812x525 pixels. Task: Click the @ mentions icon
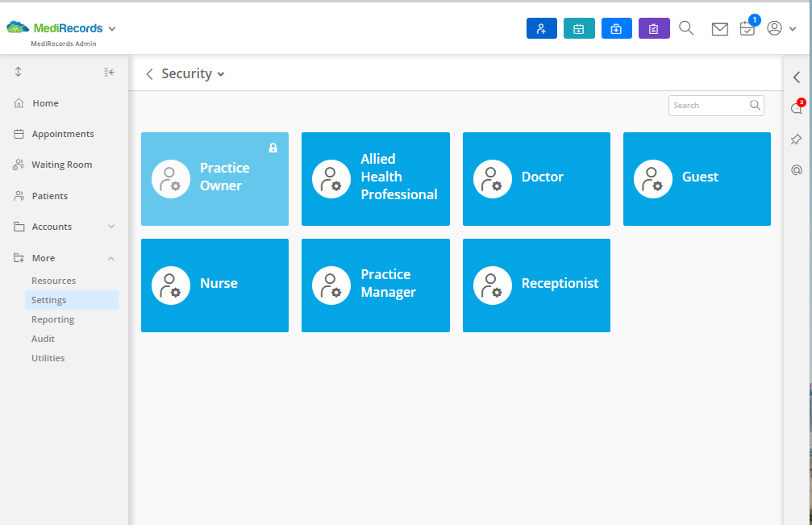[x=797, y=170]
